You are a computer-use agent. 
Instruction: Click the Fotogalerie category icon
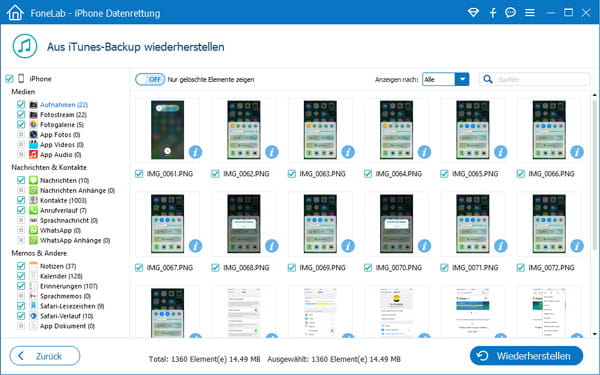point(33,124)
